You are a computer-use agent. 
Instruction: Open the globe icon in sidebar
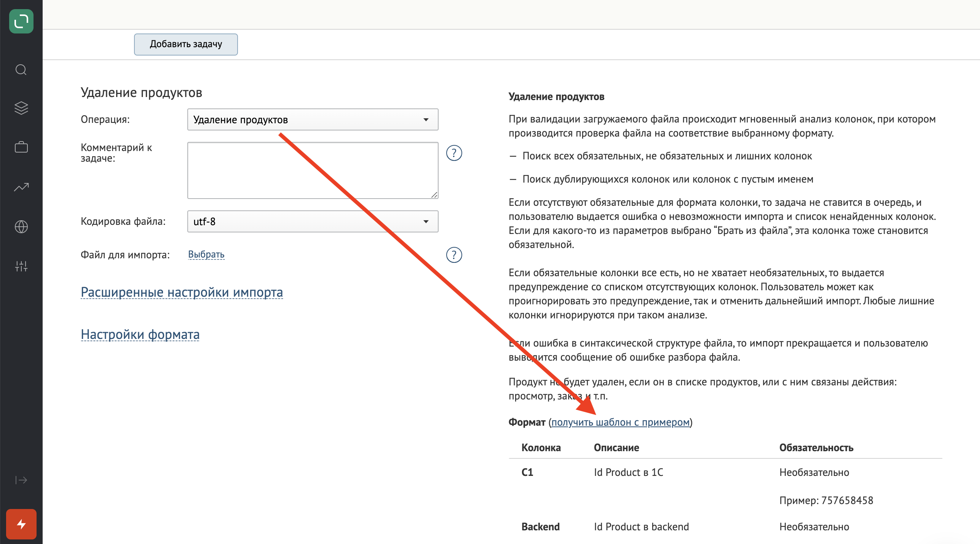click(21, 227)
